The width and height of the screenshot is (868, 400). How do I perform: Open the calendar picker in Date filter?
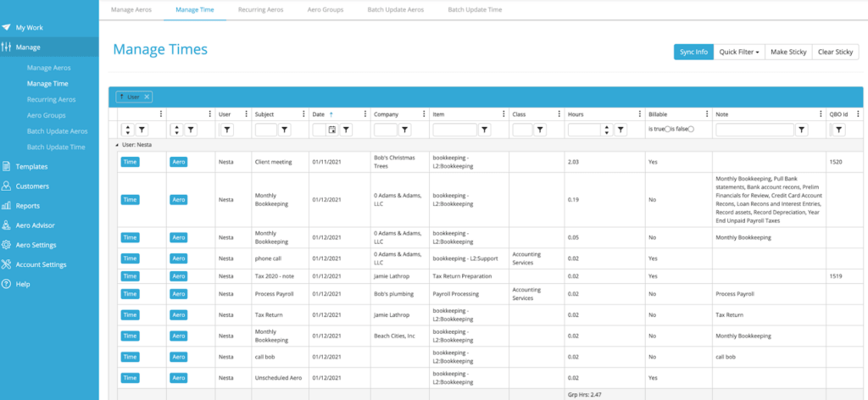[332, 130]
